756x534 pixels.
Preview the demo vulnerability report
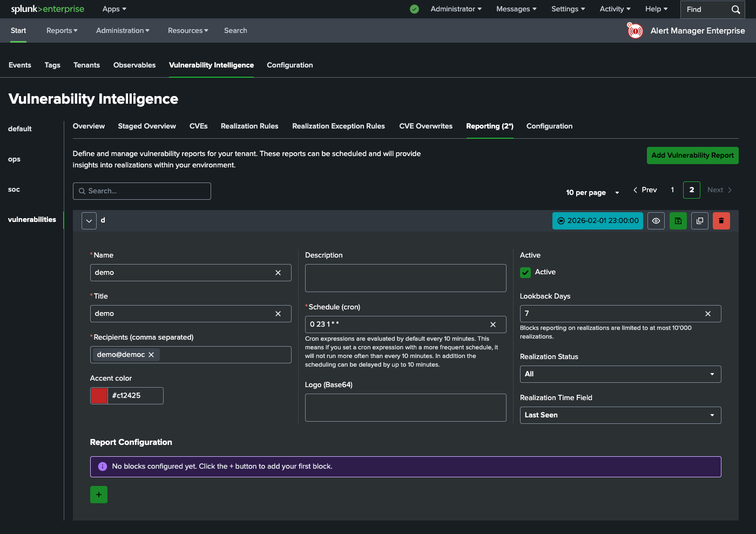[656, 220]
